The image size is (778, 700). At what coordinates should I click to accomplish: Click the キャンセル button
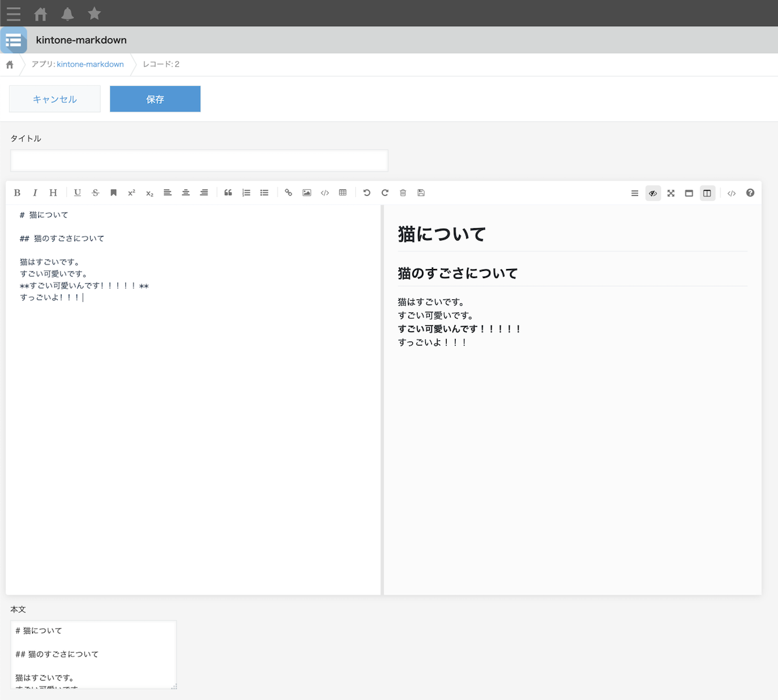click(x=54, y=99)
